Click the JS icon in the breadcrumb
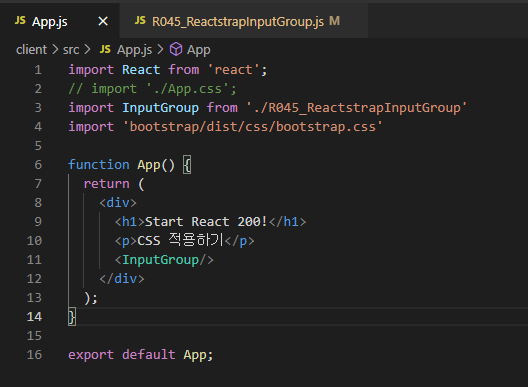Viewport: 528px width, 387px height. point(105,50)
